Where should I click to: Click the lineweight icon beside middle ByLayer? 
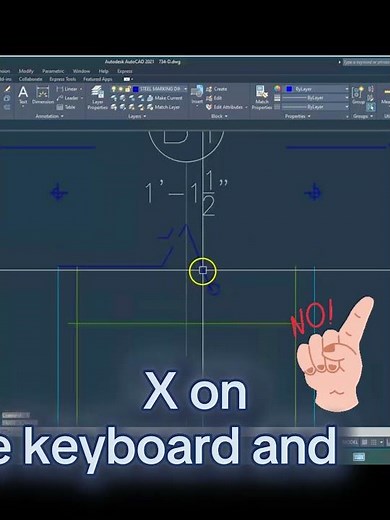pyautogui.click(x=277, y=98)
